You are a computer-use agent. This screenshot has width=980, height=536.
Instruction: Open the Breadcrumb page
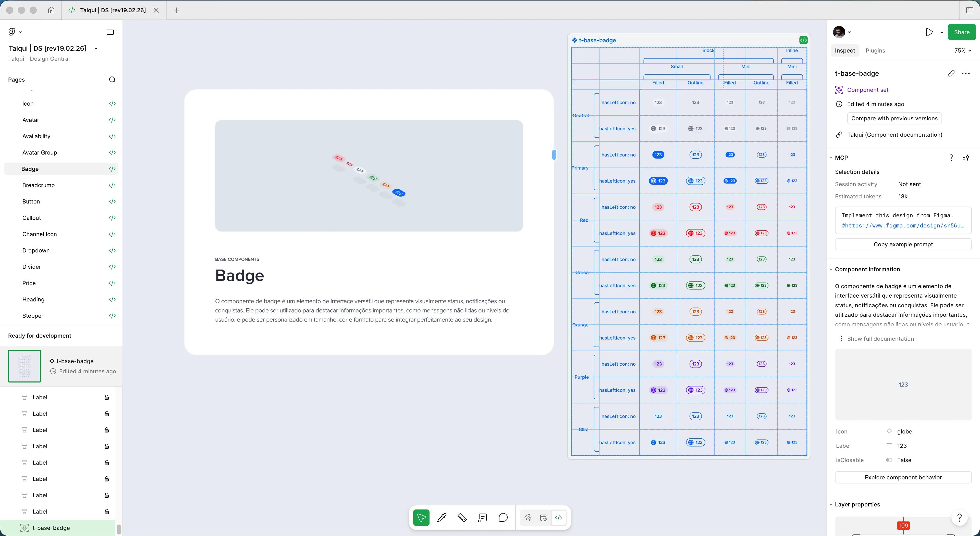(39, 185)
